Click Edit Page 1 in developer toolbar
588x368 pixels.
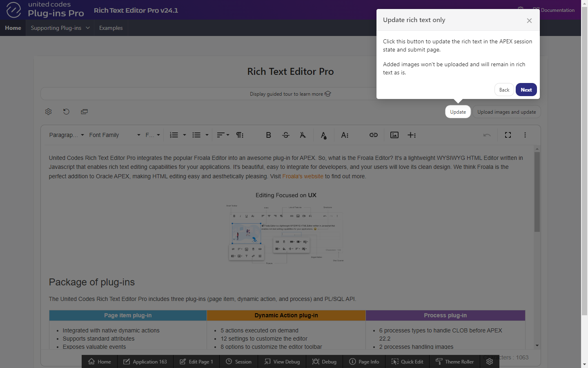pyautogui.click(x=196, y=361)
